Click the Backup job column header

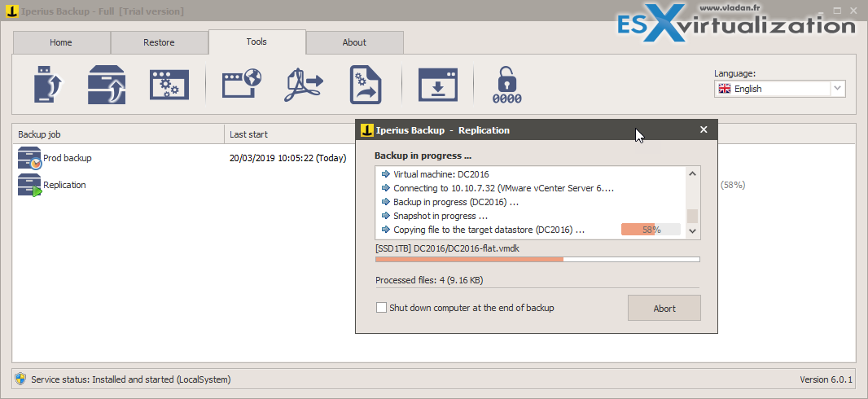point(118,134)
